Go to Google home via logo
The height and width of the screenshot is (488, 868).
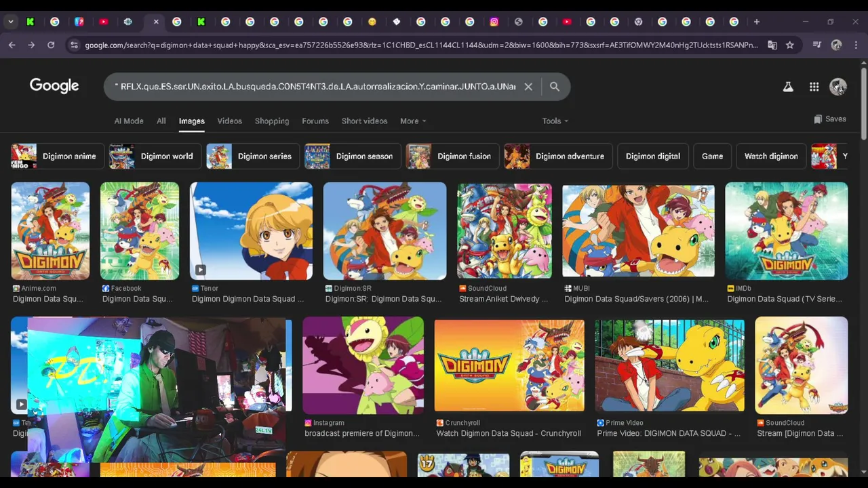[x=54, y=86]
